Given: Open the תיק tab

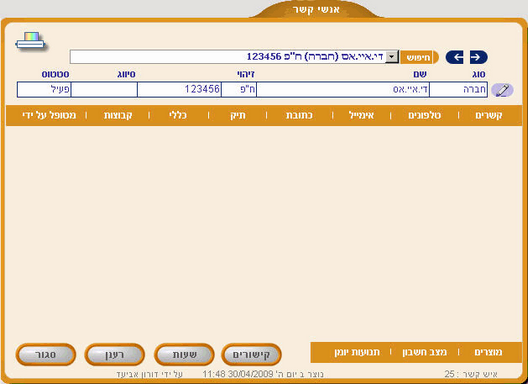Looking at the screenshot, I should click(238, 116).
